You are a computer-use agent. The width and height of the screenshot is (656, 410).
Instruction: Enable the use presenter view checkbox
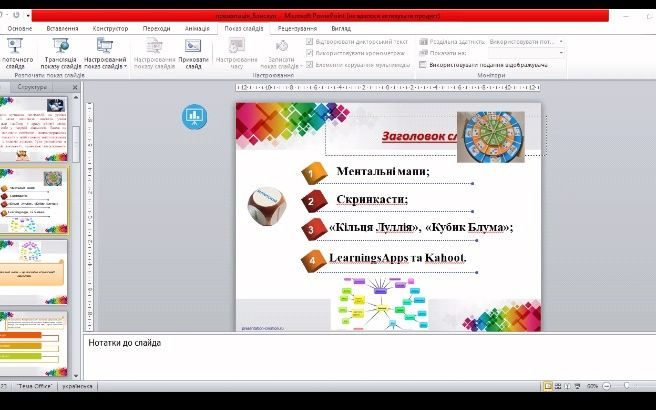pos(424,64)
